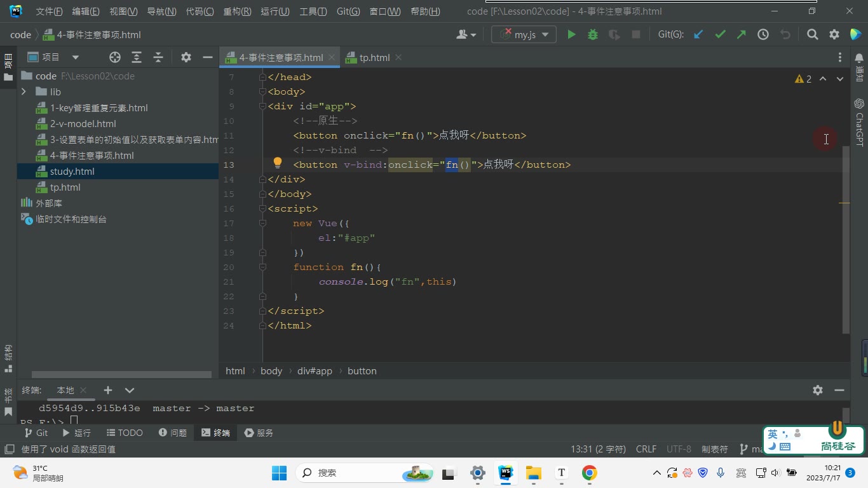Click Git update project blue arrow
The width and height of the screenshot is (868, 488).
point(698,35)
